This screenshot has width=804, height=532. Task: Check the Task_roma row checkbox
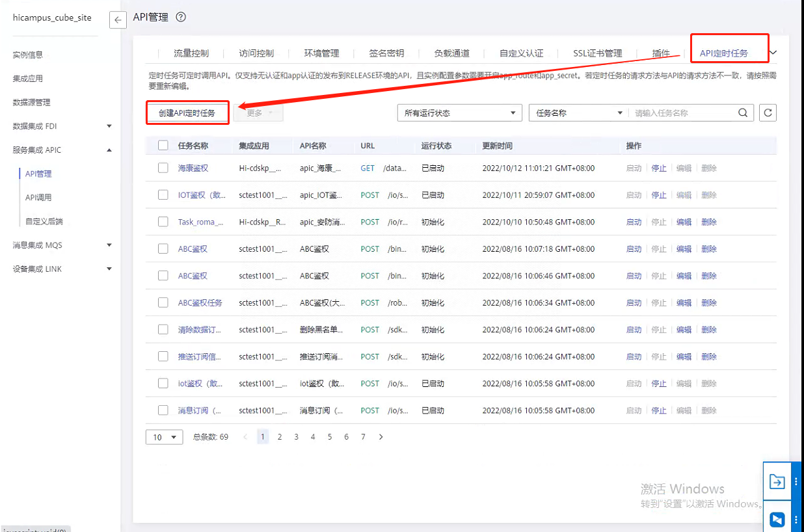(x=163, y=222)
